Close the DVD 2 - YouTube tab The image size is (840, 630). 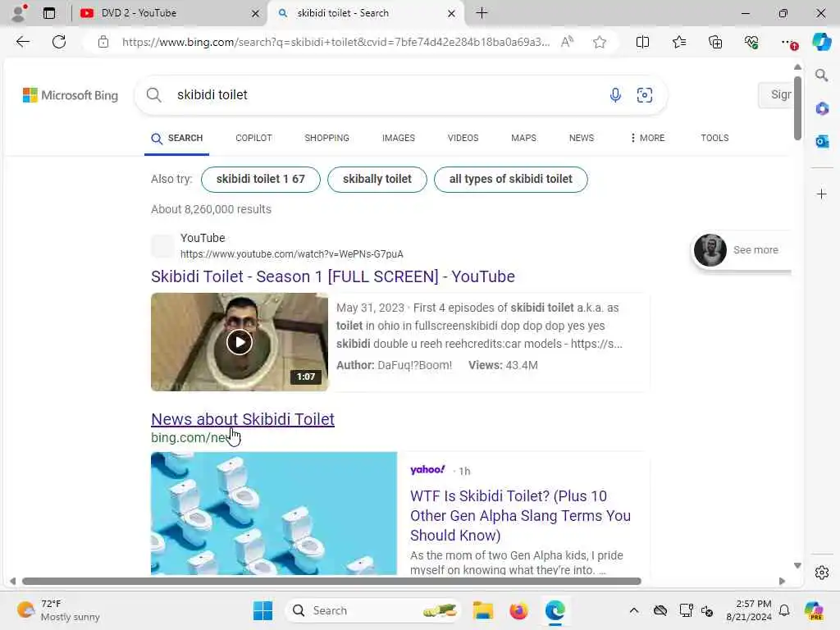pos(256,13)
